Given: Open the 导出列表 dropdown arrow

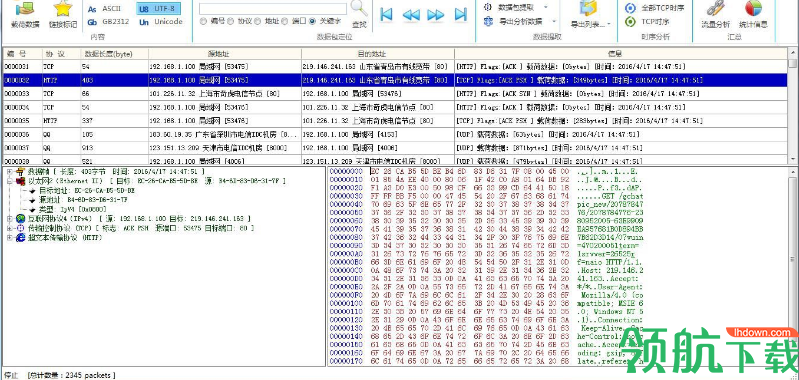Looking at the screenshot, I should tap(609, 23).
